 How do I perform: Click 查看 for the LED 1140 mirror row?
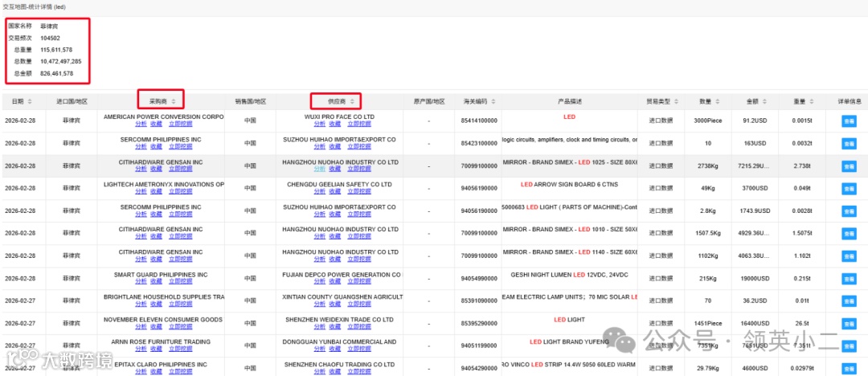(x=849, y=255)
